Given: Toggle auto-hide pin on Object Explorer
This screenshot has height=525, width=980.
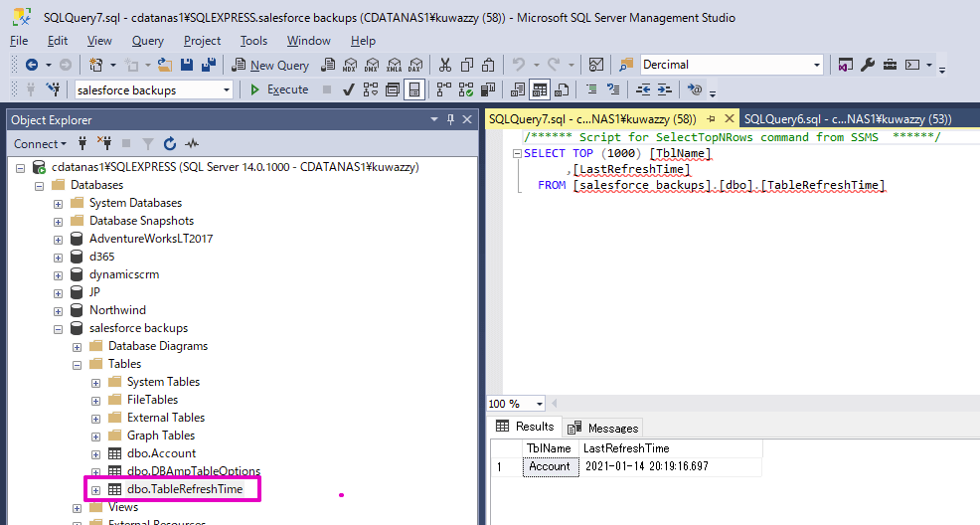Looking at the screenshot, I should coord(450,119).
